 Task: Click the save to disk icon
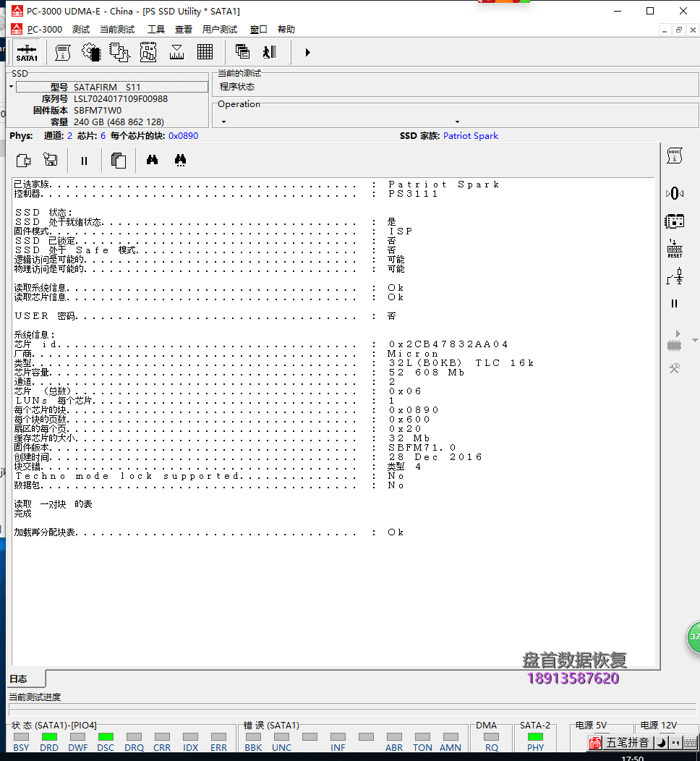pyautogui.click(x=51, y=160)
